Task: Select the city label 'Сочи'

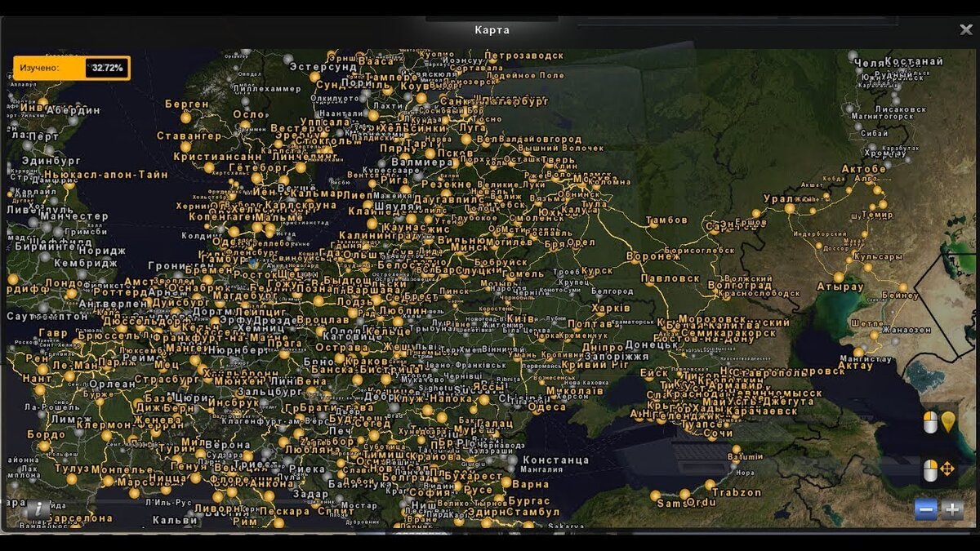Action: click(719, 433)
